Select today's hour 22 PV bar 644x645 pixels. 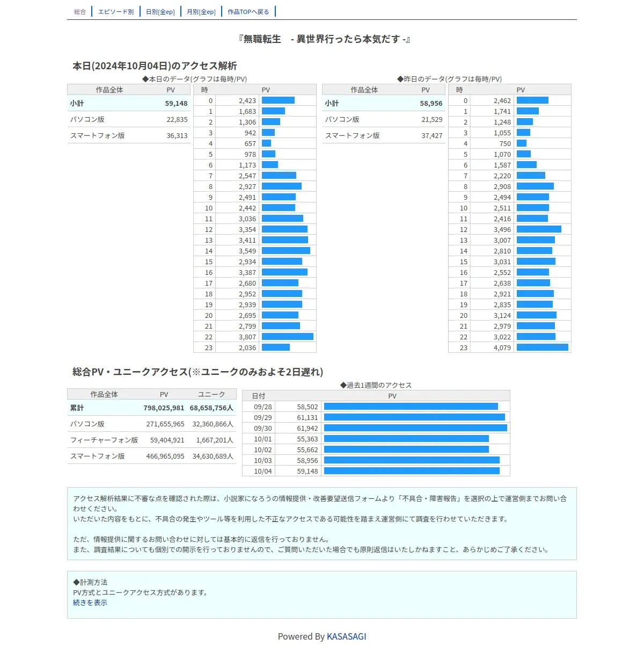(288, 337)
